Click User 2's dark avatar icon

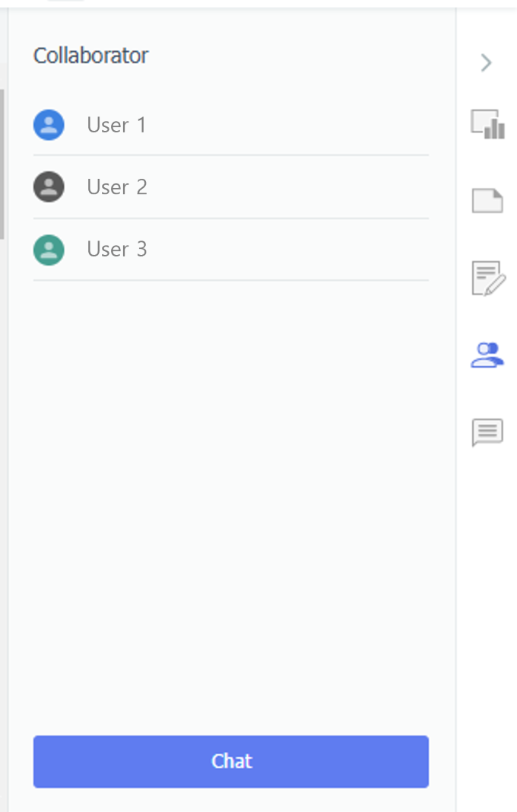[49, 186]
